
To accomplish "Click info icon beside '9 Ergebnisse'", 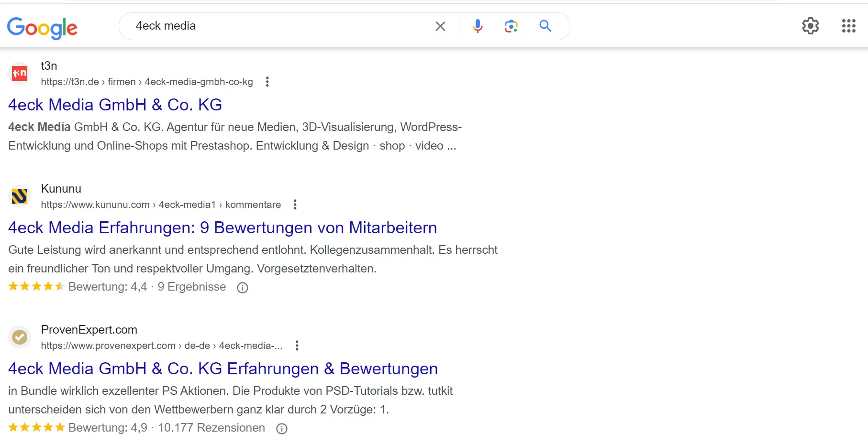I will (243, 287).
